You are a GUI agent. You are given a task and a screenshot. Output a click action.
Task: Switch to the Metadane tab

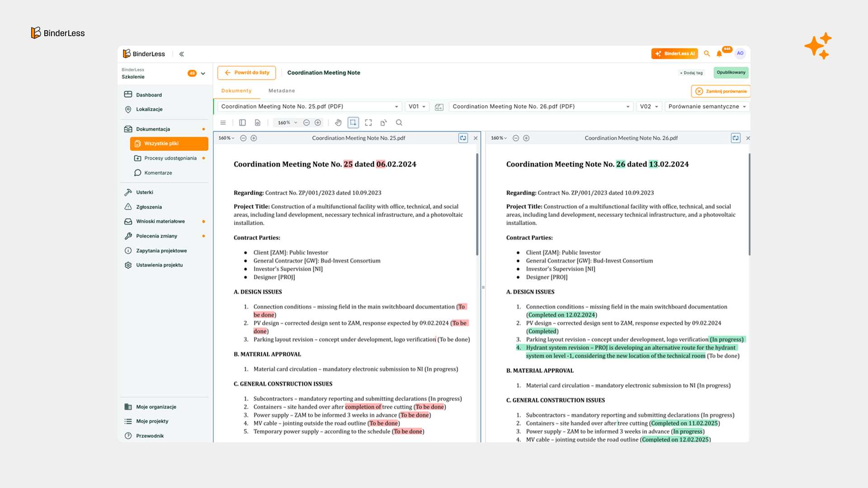(x=281, y=91)
